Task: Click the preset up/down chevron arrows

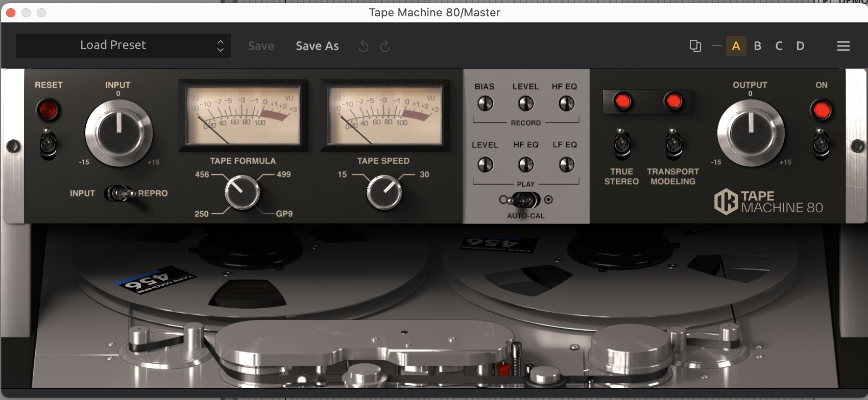Action: [x=221, y=45]
